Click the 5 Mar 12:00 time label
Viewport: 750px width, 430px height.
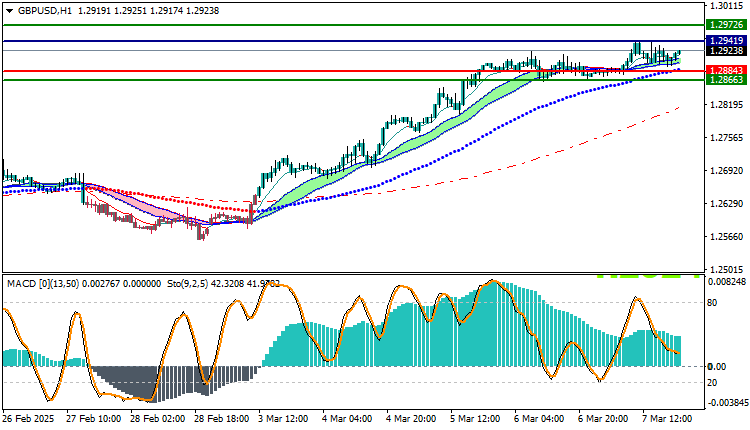[x=475, y=419]
